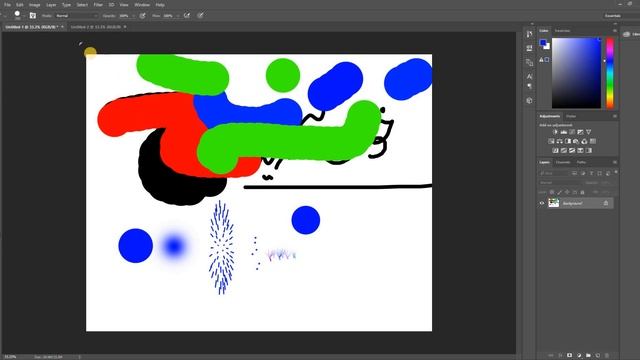This screenshot has width=640, height=360.
Task: Open the Filter menu
Action: click(98, 5)
